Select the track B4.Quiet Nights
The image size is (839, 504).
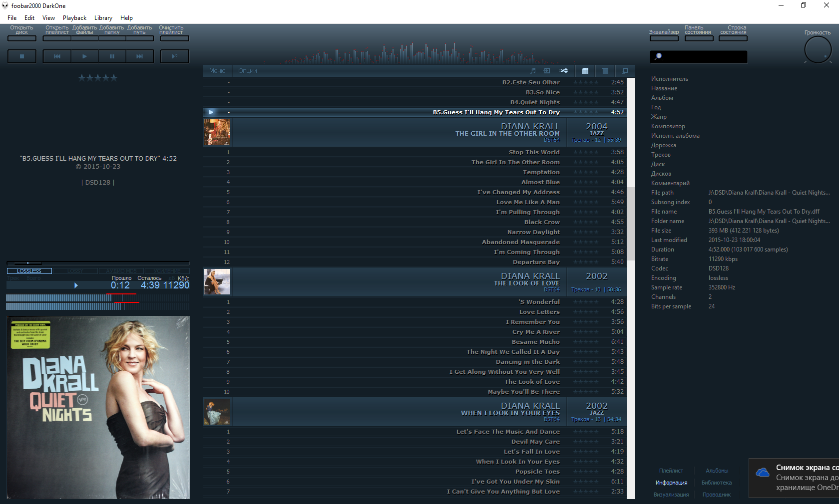coord(415,102)
